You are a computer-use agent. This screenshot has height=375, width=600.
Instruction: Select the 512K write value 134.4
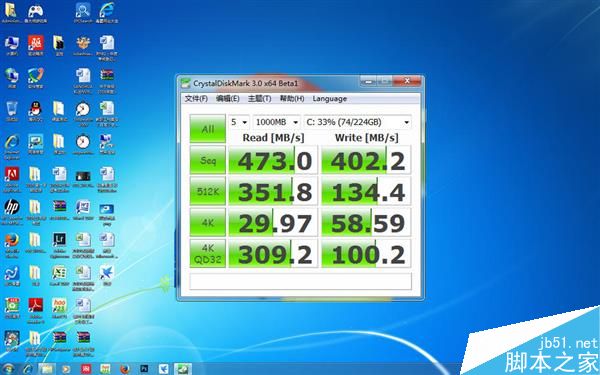point(366,191)
